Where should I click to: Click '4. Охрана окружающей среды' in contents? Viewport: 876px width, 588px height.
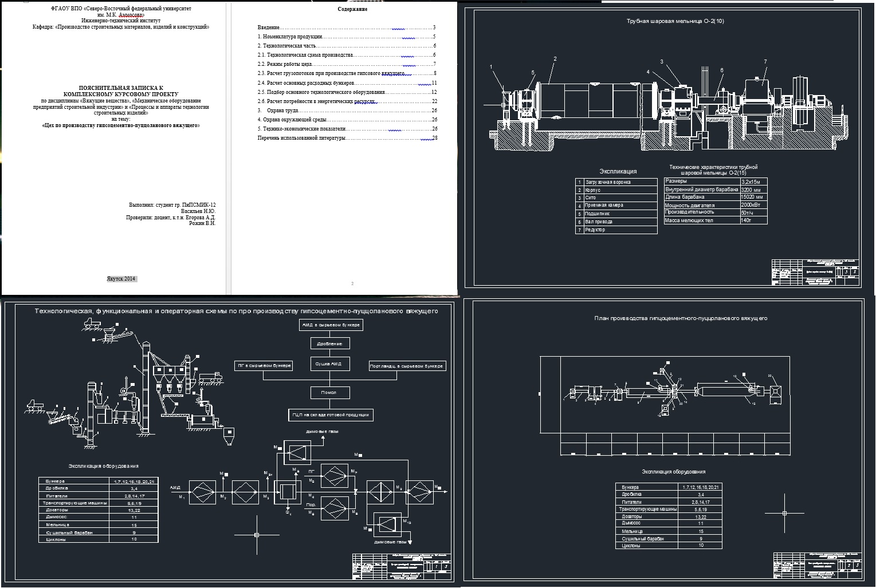[347, 120]
